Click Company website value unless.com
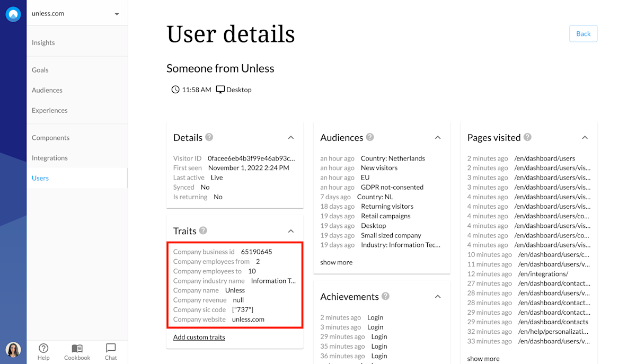The image size is (636, 364). pos(248,319)
